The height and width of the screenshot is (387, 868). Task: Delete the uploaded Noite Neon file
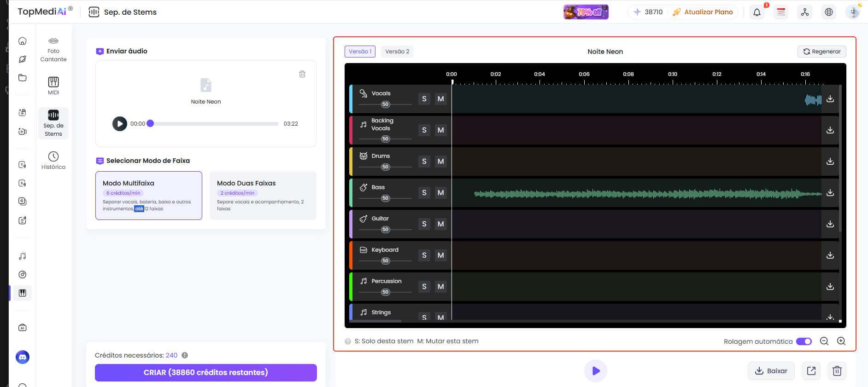(x=302, y=74)
